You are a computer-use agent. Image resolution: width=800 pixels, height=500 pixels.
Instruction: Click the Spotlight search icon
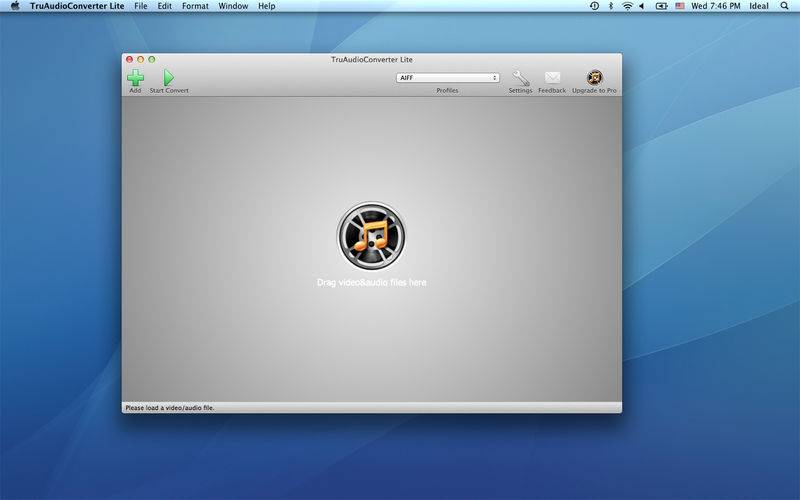784,6
